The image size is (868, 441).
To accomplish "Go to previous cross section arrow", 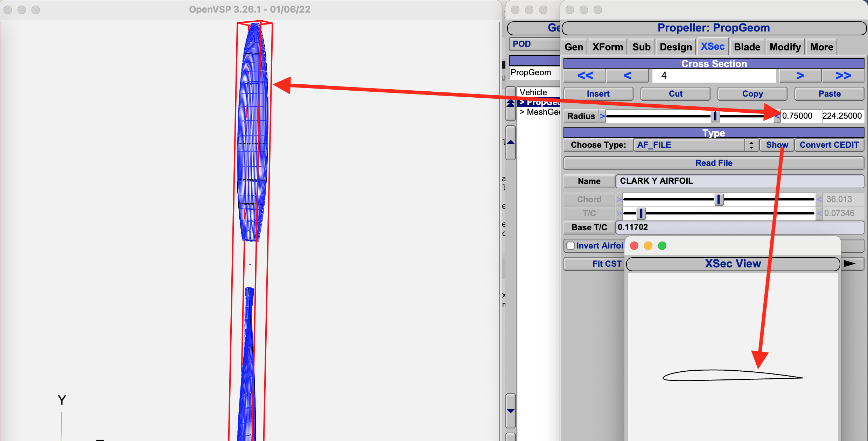I will [x=627, y=76].
